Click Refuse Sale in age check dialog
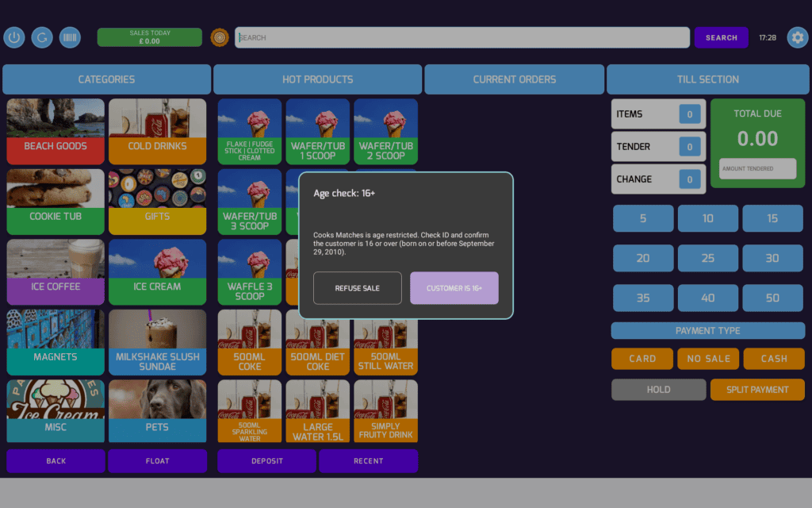The height and width of the screenshot is (508, 812). point(358,287)
